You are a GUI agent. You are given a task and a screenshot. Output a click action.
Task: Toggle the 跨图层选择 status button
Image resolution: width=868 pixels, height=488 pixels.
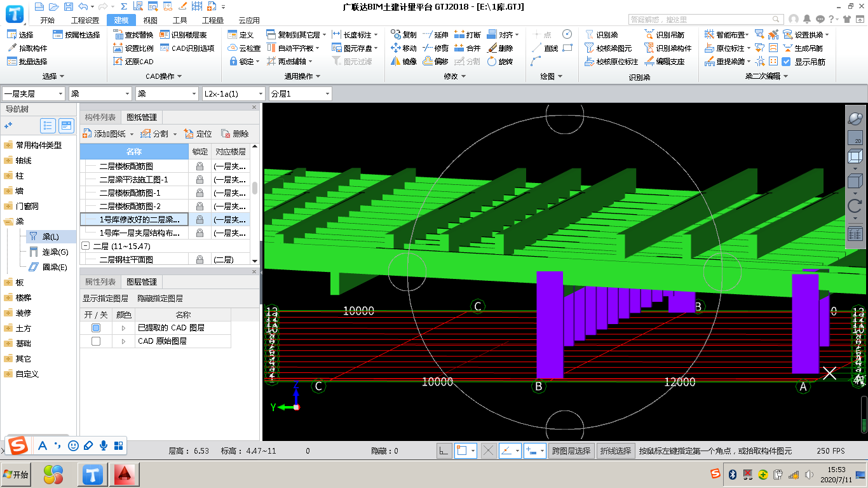[x=571, y=451]
